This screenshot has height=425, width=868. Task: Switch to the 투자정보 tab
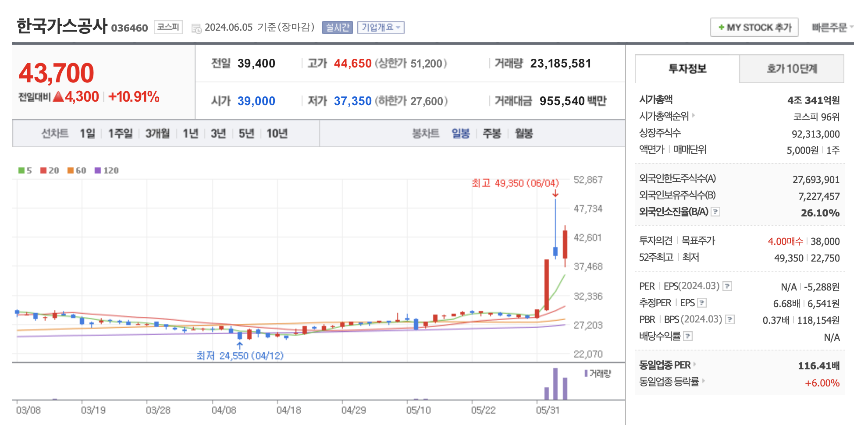click(x=687, y=69)
